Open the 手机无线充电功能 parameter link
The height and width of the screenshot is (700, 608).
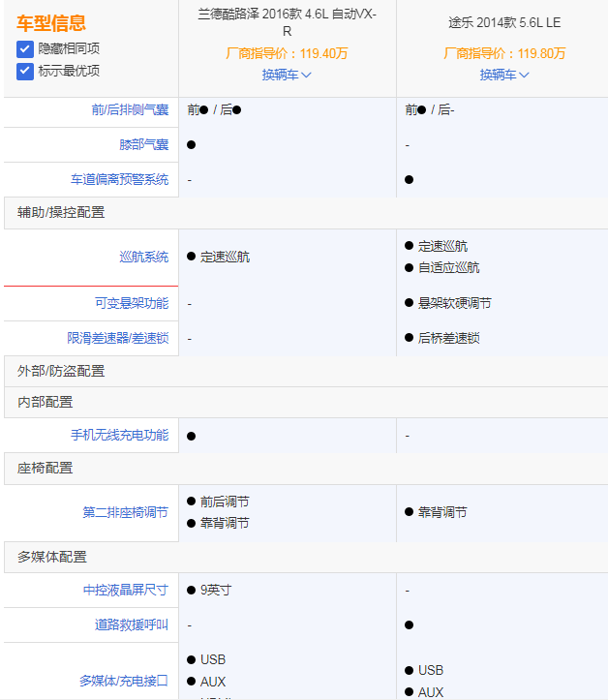coord(120,436)
